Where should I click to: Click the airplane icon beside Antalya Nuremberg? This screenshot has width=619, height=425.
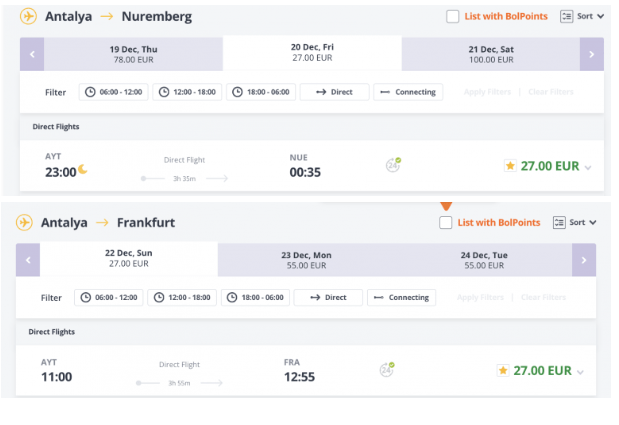[x=28, y=17]
